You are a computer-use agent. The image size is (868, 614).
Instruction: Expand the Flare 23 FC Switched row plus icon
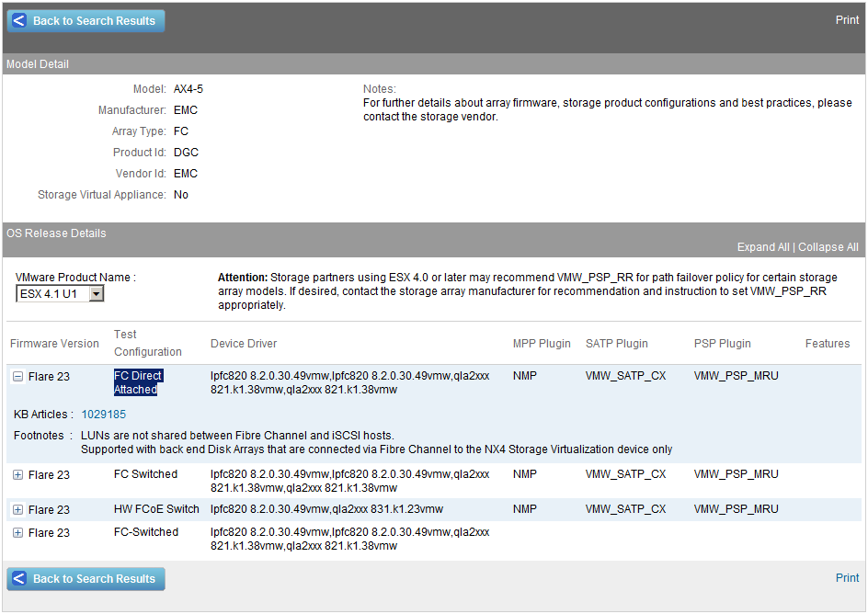point(17,475)
